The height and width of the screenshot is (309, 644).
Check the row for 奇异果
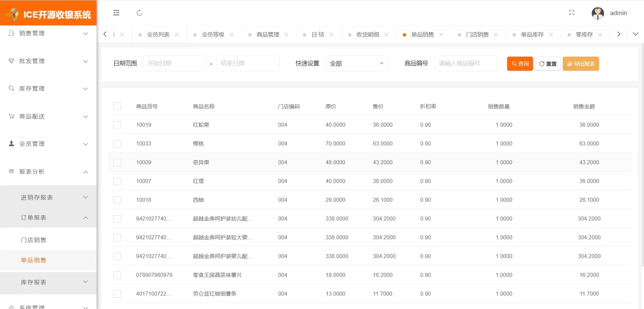coord(117,163)
